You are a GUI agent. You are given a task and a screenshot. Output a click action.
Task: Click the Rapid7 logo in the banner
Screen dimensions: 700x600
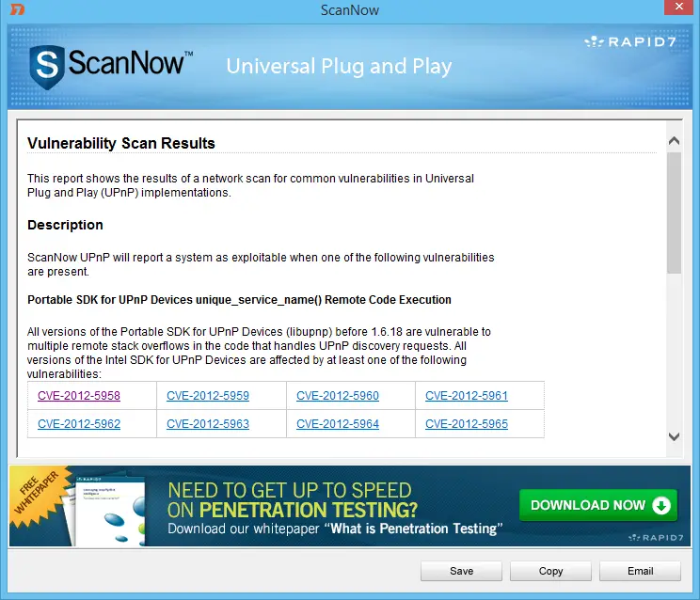[656, 538]
